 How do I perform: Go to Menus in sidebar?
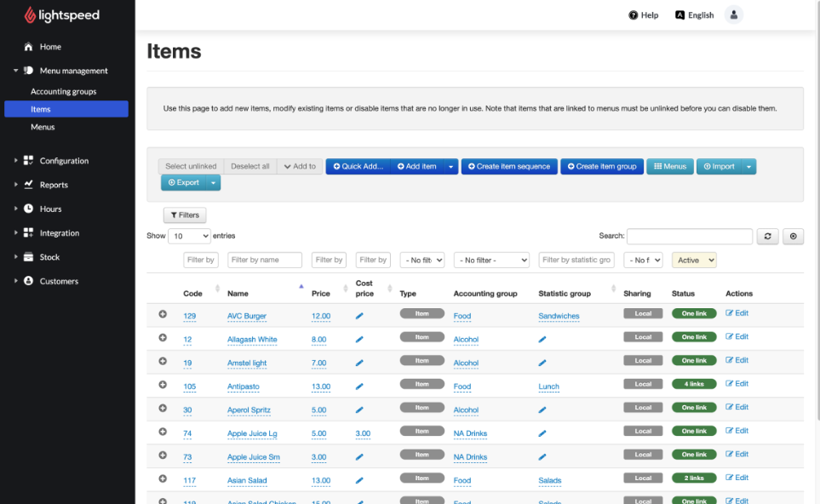(43, 127)
